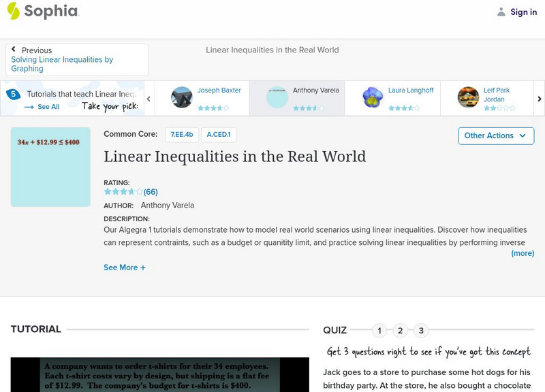
Task: Select Joseph Baxter's avatar thumbnail
Action: (x=182, y=97)
